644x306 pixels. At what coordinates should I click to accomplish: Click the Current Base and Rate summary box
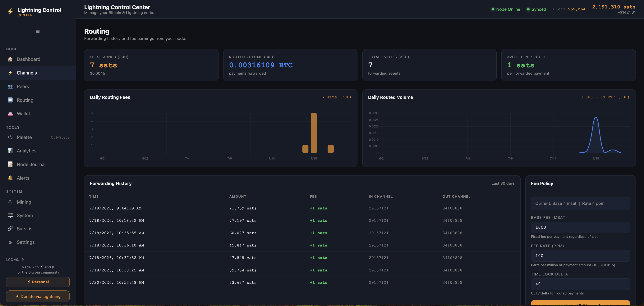click(580, 203)
